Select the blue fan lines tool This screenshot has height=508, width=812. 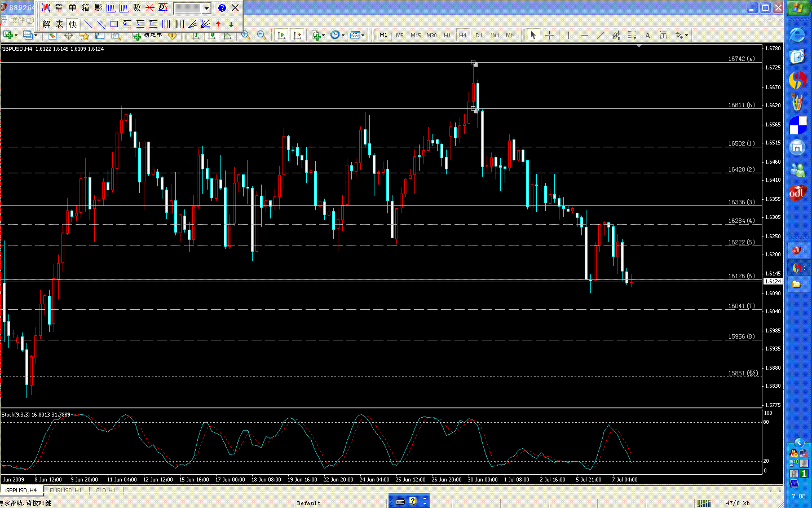pyautogui.click(x=205, y=24)
